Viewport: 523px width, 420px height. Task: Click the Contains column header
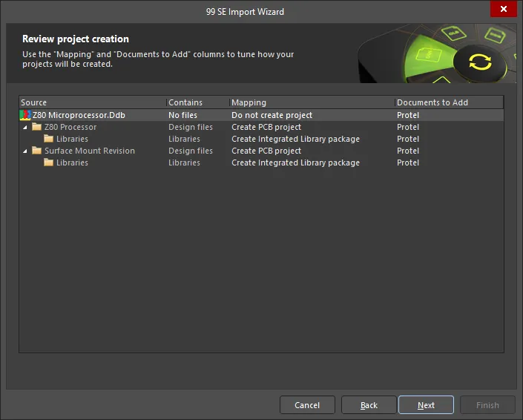(198, 102)
